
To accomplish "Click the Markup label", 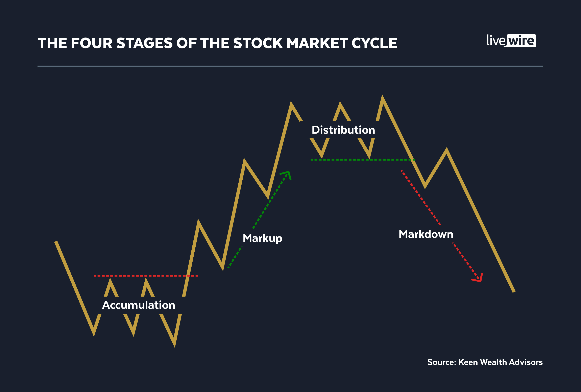I will [262, 238].
